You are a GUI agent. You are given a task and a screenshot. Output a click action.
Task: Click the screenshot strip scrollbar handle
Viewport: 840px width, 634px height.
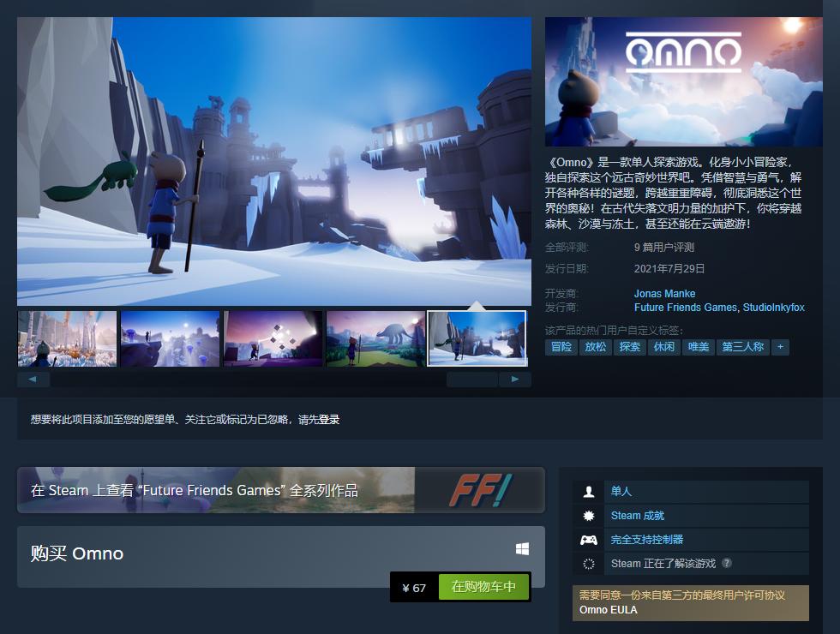click(472, 379)
